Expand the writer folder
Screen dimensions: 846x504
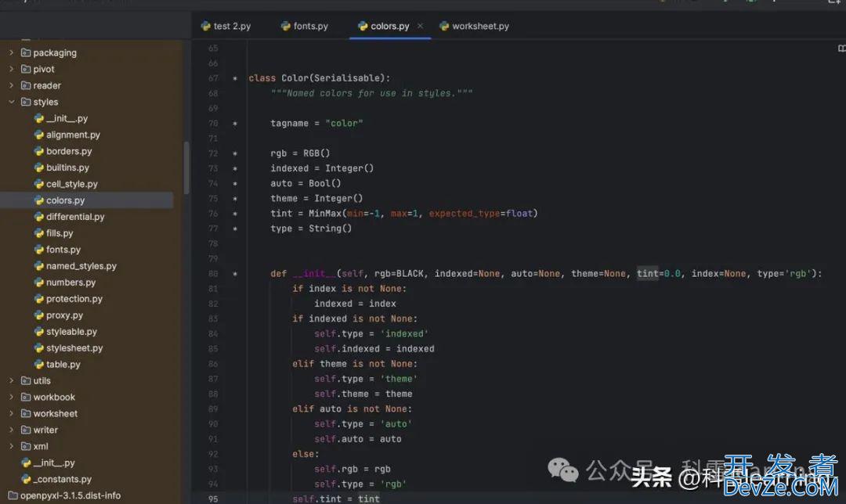point(11,430)
